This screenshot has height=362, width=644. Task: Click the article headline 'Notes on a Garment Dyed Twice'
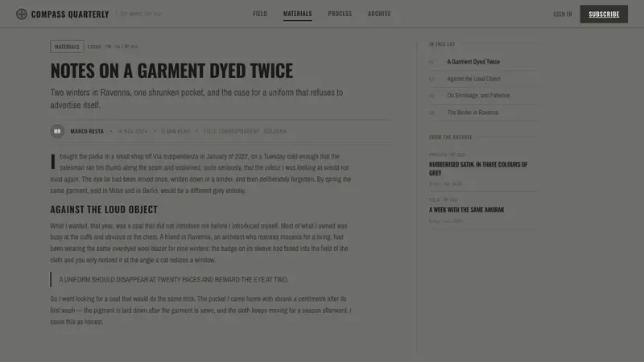click(171, 71)
